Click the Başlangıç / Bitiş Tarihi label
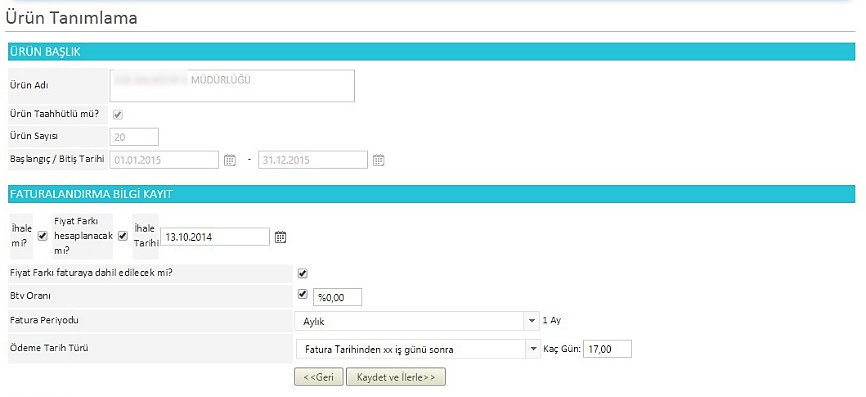The width and height of the screenshot is (866, 397). pos(57,158)
